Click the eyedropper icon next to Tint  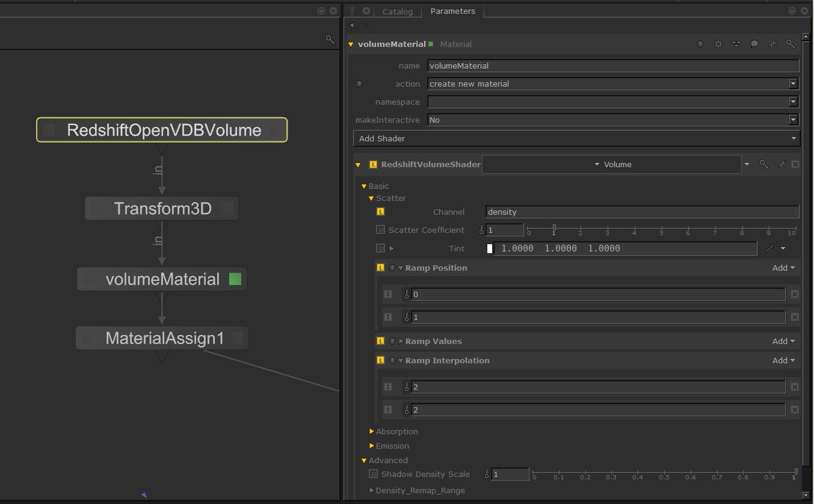pyautogui.click(x=769, y=248)
